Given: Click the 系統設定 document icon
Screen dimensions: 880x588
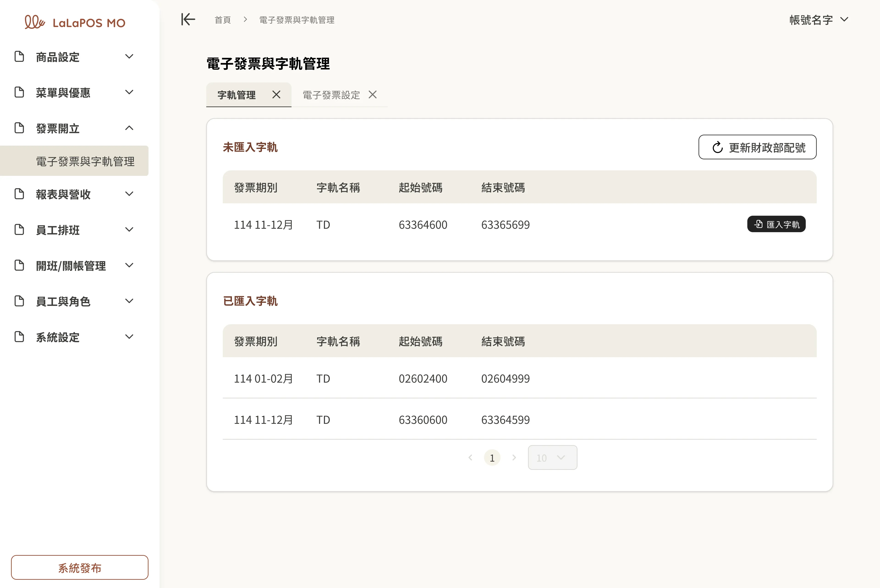Looking at the screenshot, I should point(19,337).
